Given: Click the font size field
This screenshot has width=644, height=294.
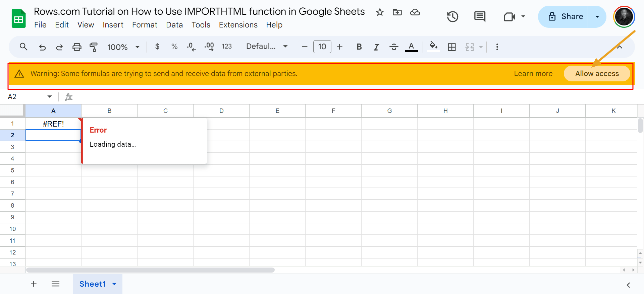Looking at the screenshot, I should click(x=322, y=47).
